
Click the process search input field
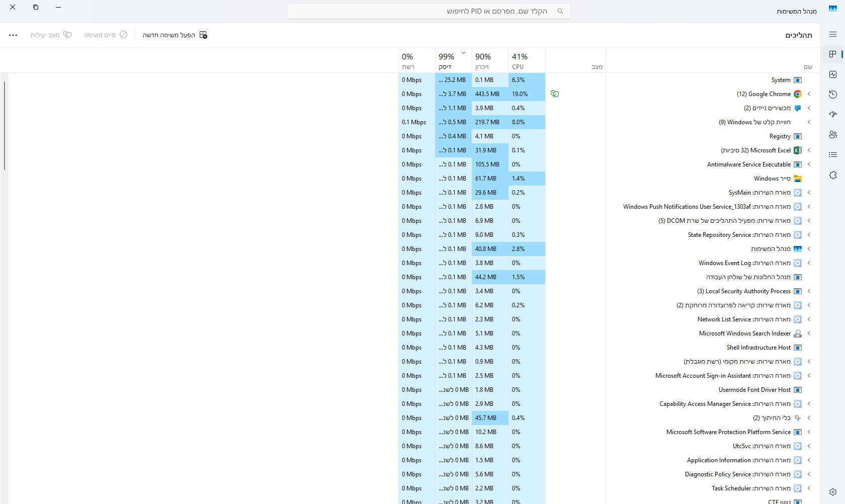pos(429,11)
